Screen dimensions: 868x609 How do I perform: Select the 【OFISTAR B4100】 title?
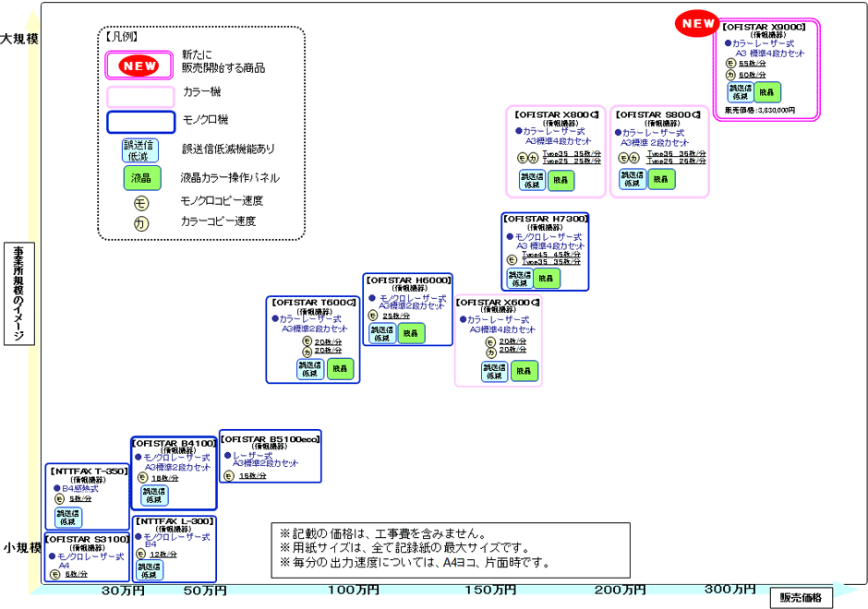(175, 443)
